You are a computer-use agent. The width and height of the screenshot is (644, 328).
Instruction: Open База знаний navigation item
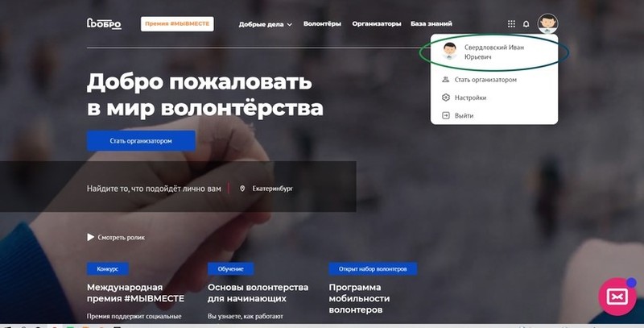pyautogui.click(x=431, y=24)
